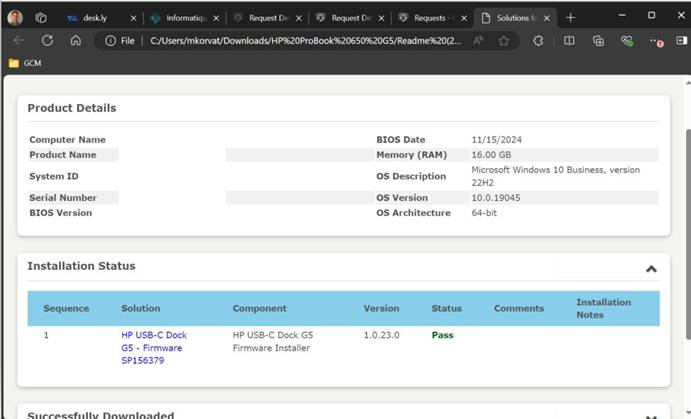The width and height of the screenshot is (691, 419).
Task: Click the Product Details heading
Action: pyautogui.click(x=72, y=108)
